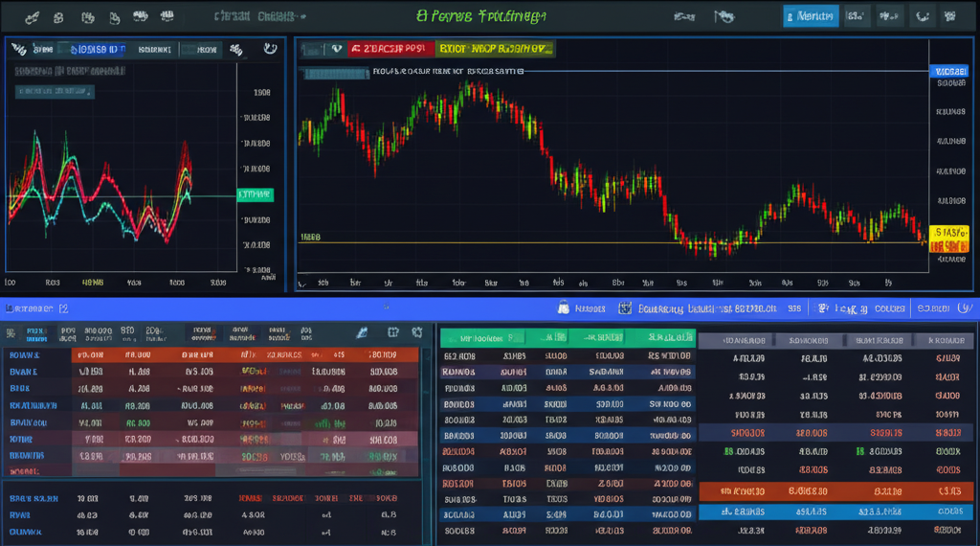
Task: Click the icon at the blue bar's far right end
Action: coord(966,307)
